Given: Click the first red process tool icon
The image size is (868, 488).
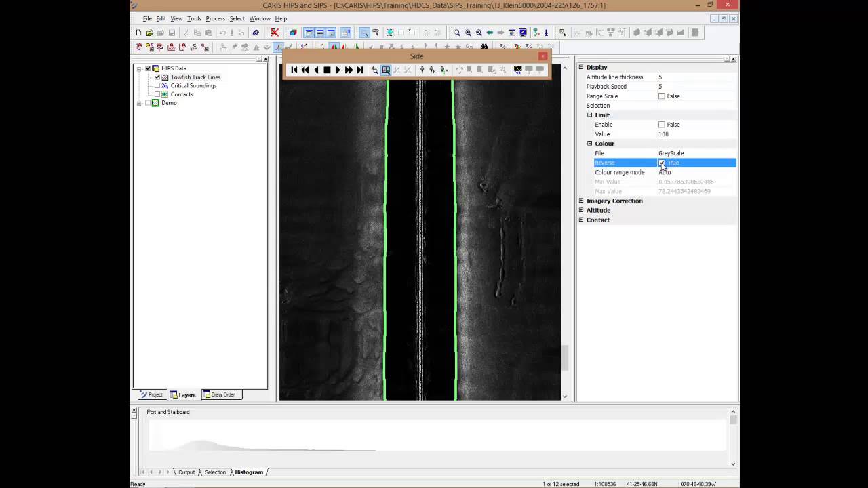Looking at the screenshot, I should tap(139, 47).
